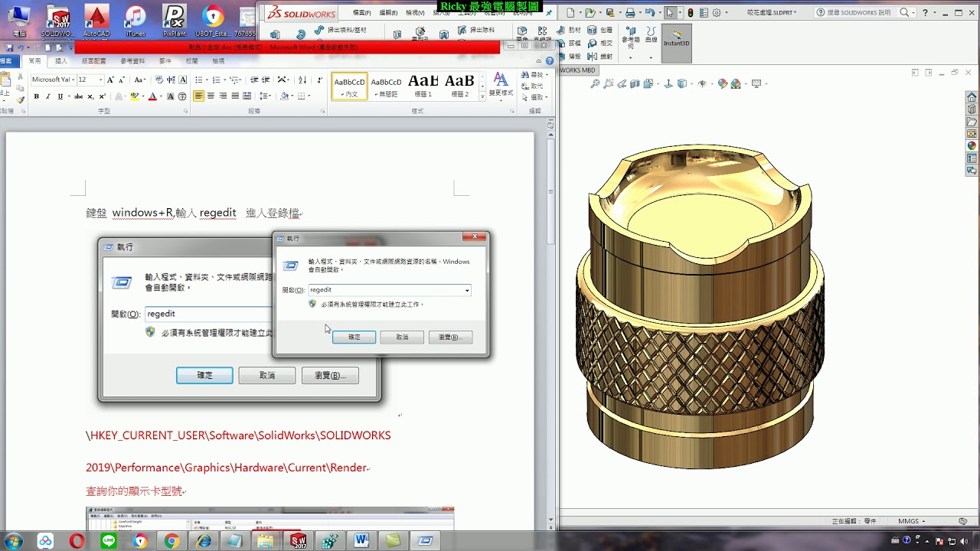Click Display Style cube icon in viewport
980x551 pixels.
(x=681, y=84)
